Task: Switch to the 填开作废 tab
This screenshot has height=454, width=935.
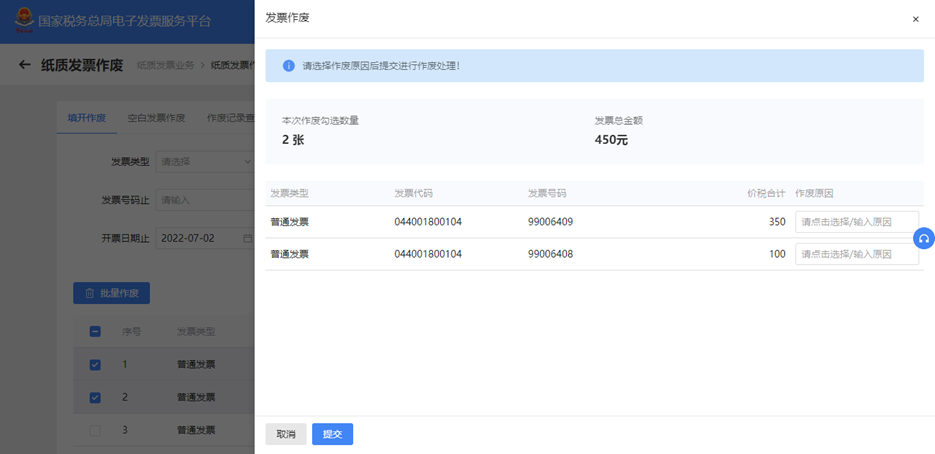Action: coord(86,118)
